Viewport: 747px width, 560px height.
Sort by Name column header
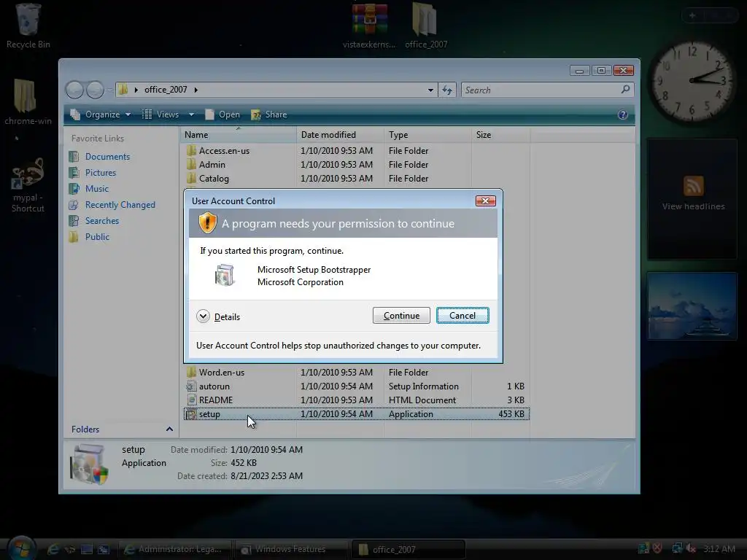(239, 135)
